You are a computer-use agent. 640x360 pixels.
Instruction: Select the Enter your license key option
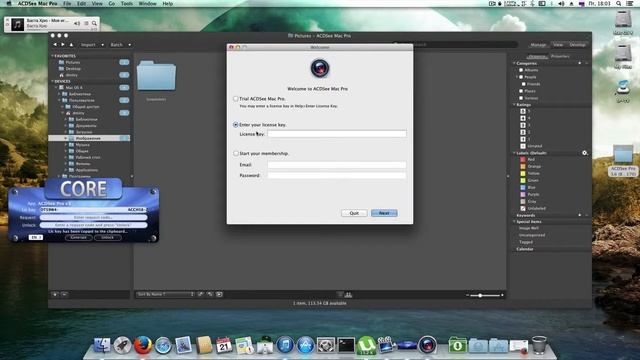click(236, 124)
